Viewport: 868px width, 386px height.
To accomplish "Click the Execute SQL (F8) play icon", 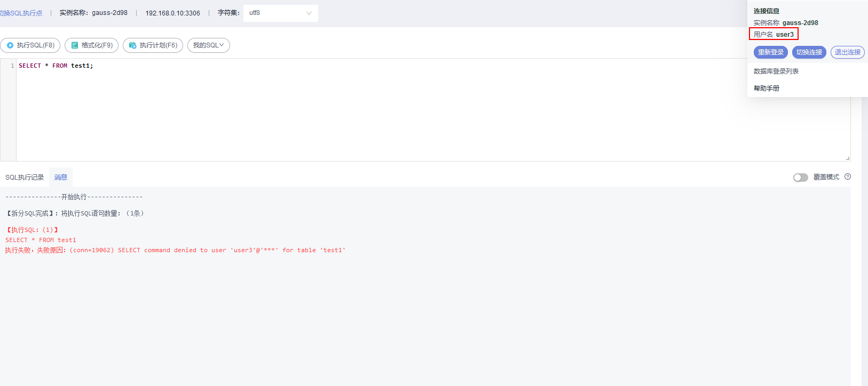I will (x=10, y=45).
